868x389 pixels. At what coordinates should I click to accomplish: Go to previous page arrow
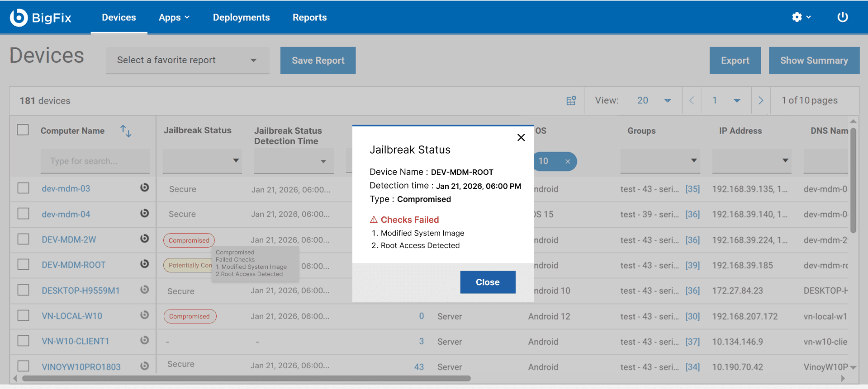[x=692, y=100]
